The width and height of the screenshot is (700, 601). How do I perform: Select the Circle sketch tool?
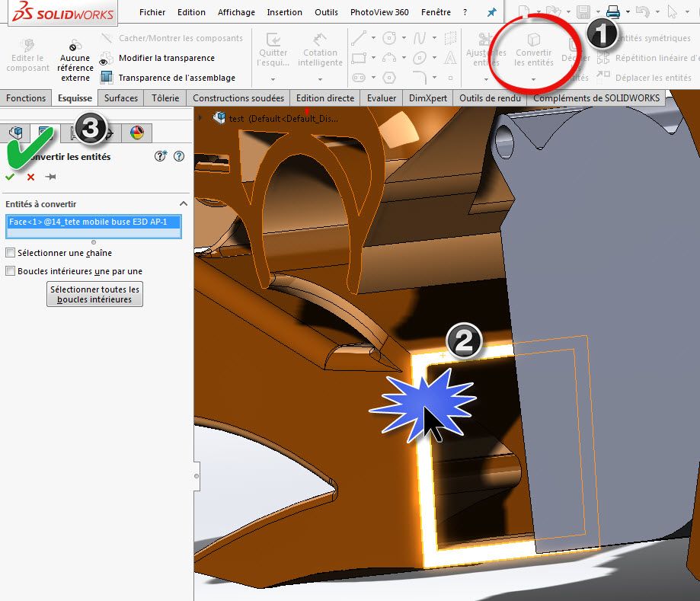click(x=389, y=38)
